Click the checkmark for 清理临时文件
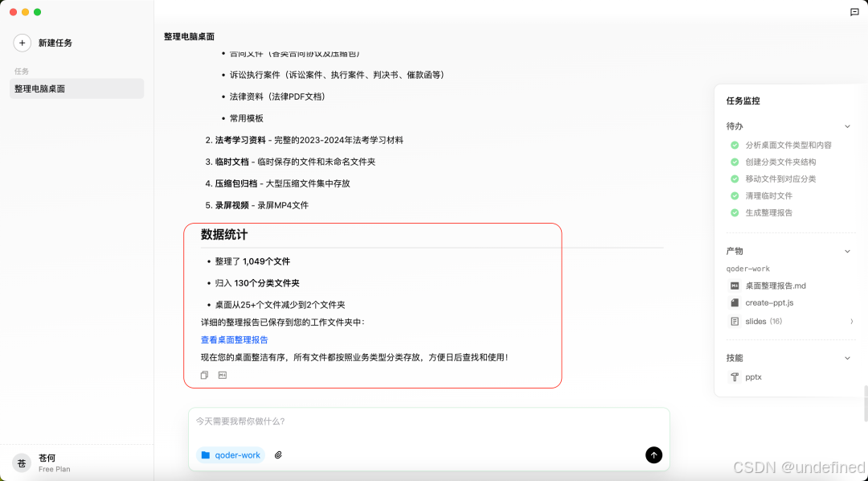Viewport: 868px width, 481px height. (734, 195)
